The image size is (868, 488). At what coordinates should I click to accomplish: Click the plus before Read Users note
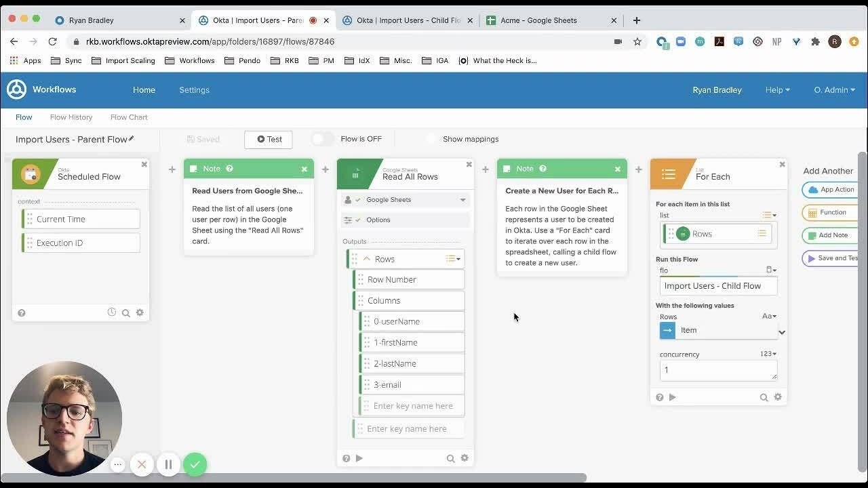(x=172, y=169)
